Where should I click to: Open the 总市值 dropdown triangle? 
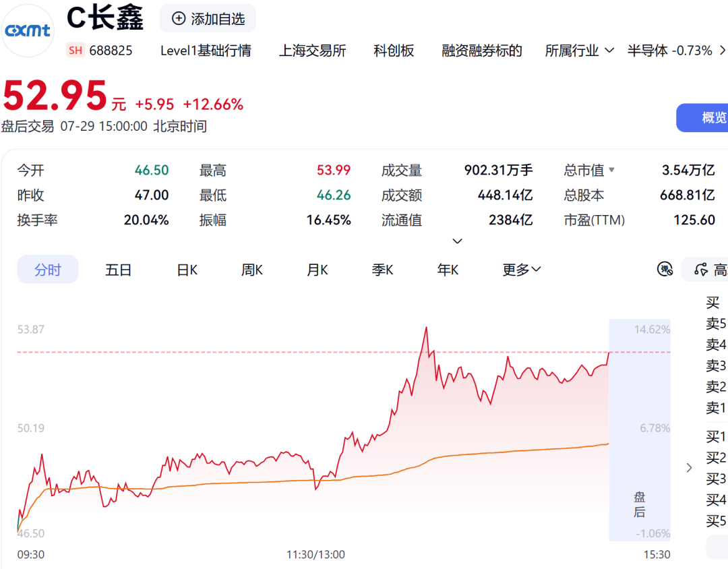coord(611,170)
